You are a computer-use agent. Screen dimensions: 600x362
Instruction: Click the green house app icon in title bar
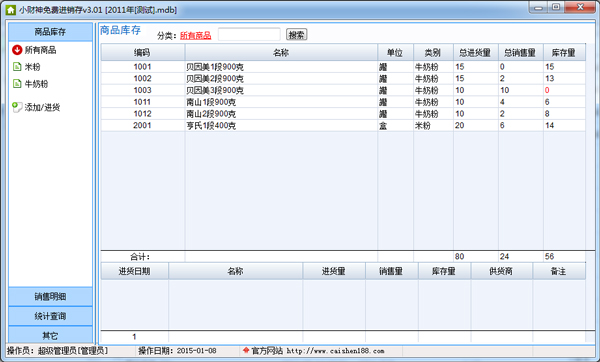coord(11,10)
